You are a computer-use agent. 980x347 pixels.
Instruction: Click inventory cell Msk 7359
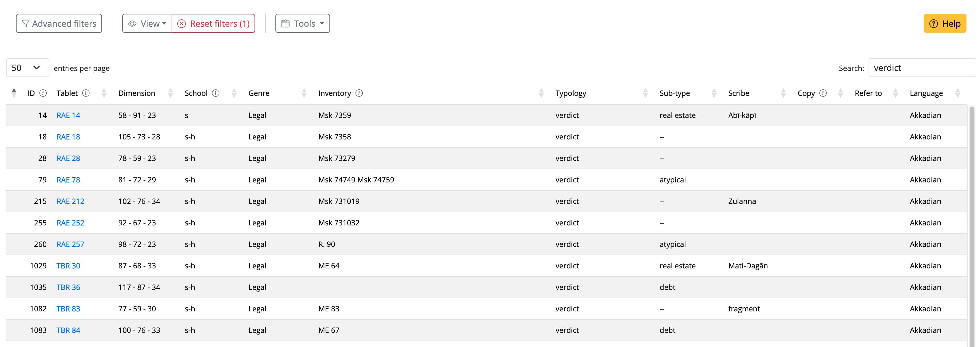(x=335, y=115)
